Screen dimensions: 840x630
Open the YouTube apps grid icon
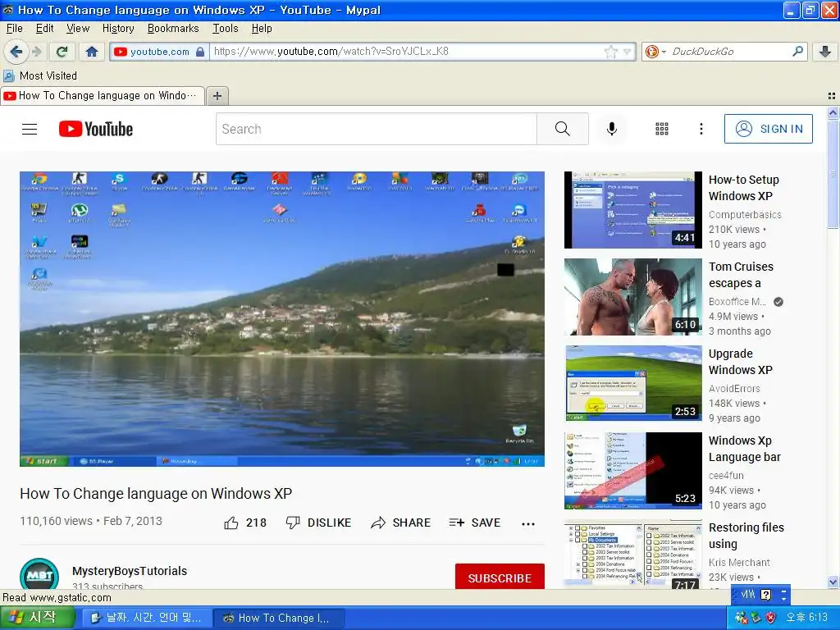662,129
